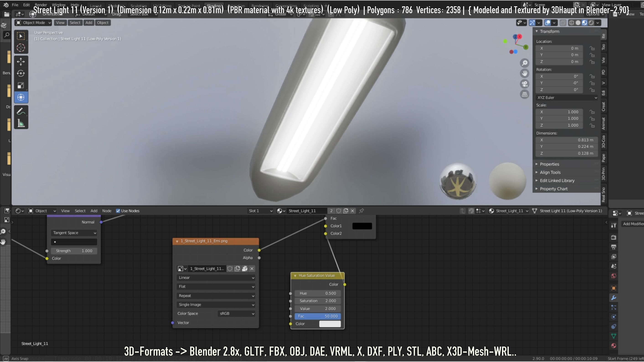644x362 pixels.
Task: Open the Modifier properties wrench tab
Action: (x=613, y=298)
